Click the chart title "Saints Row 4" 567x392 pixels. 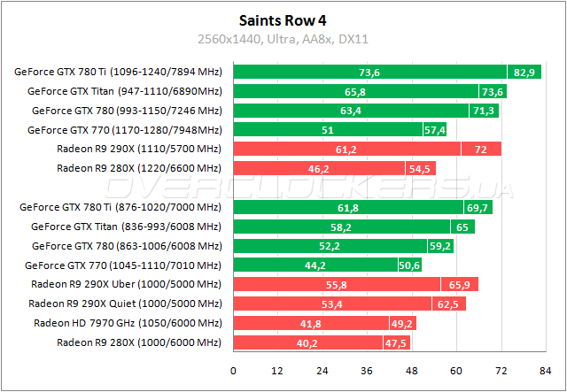(x=283, y=21)
